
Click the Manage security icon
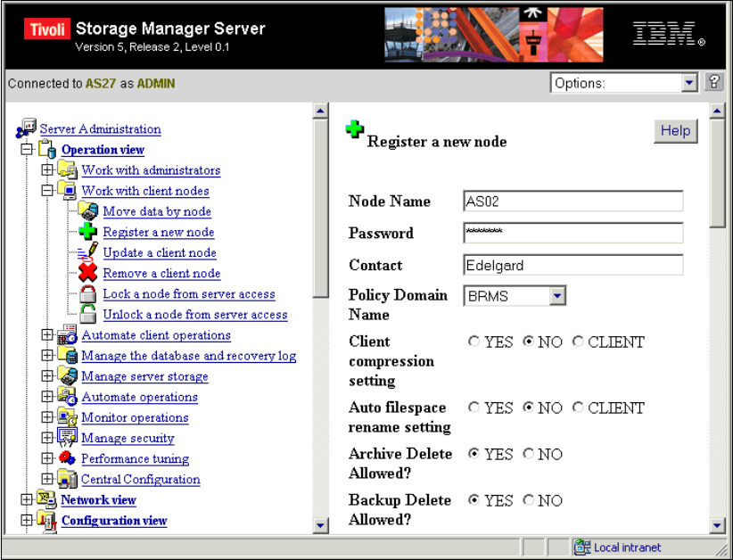pyautogui.click(x=67, y=438)
